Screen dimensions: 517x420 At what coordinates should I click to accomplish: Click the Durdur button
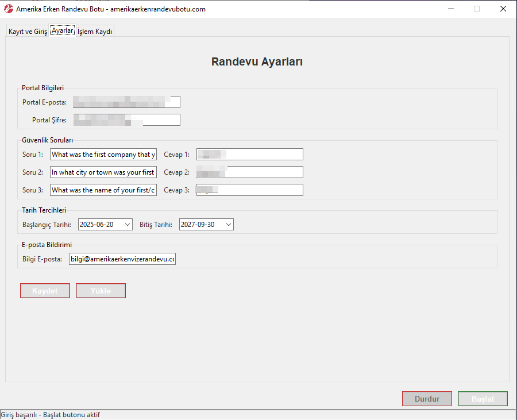tap(427, 399)
